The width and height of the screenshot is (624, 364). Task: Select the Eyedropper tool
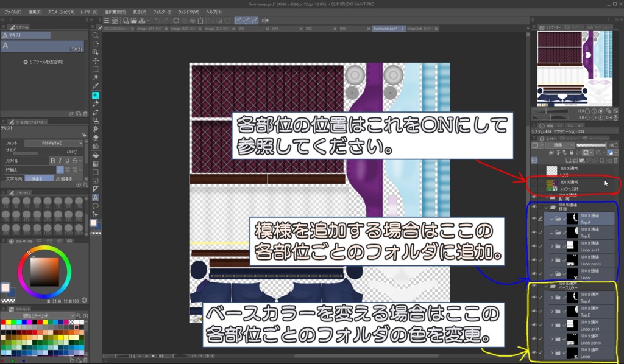tap(96, 86)
